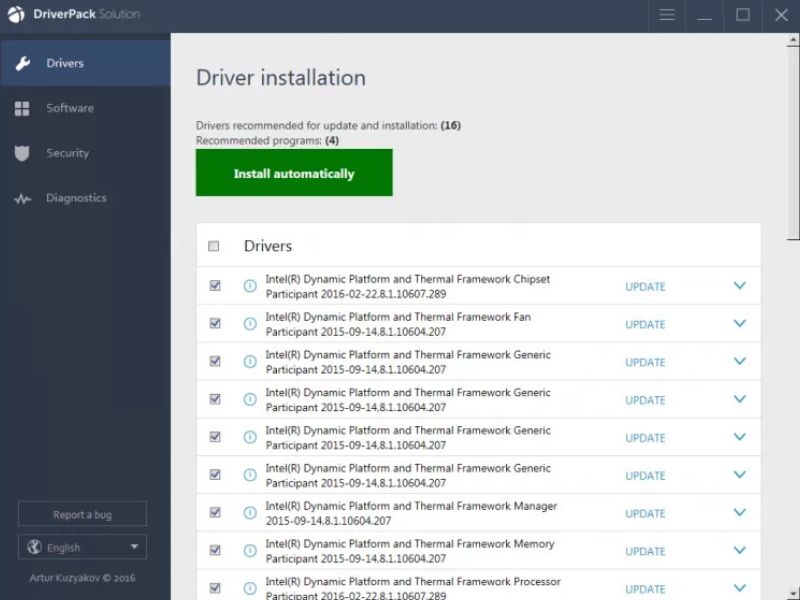
Task: Click the Security shield icon
Action: pyautogui.click(x=23, y=153)
